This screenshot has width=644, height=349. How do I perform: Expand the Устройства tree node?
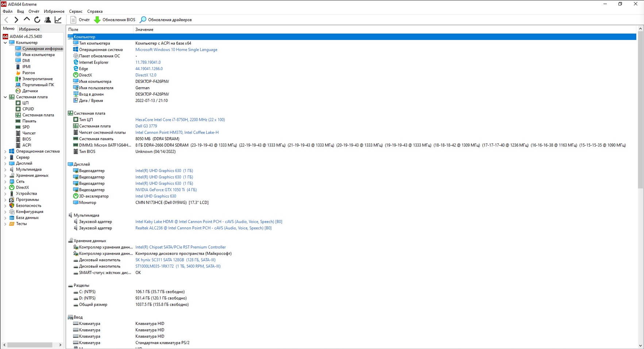click(x=5, y=193)
